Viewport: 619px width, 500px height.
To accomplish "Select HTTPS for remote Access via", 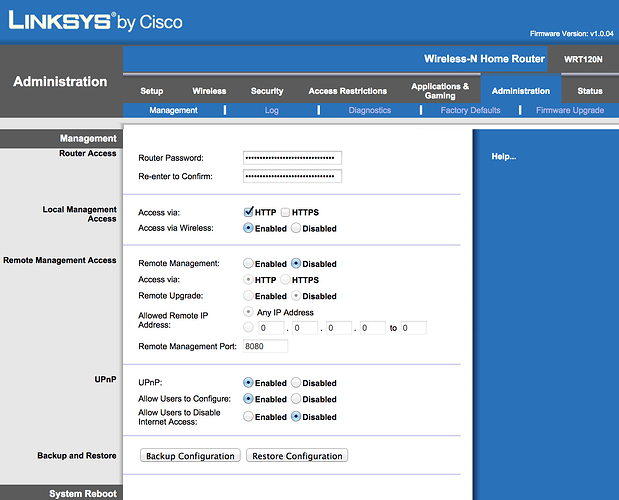I will pos(285,279).
